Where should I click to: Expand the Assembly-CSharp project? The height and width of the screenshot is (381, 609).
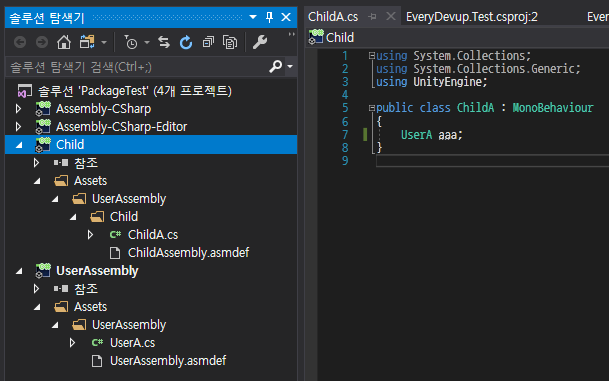18,109
